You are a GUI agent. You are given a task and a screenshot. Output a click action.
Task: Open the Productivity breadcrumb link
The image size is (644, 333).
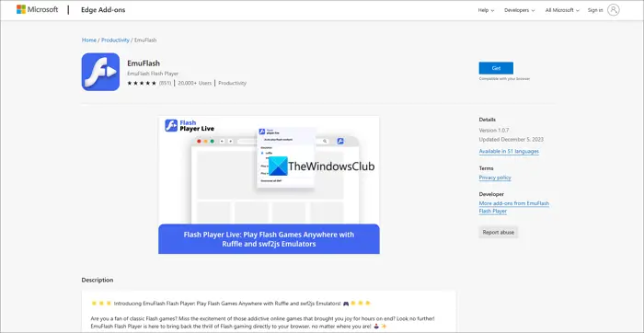coord(115,40)
